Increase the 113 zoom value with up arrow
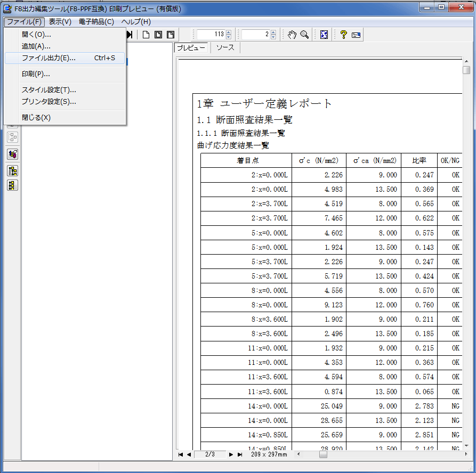The height and width of the screenshot is (473, 476). tap(229, 32)
